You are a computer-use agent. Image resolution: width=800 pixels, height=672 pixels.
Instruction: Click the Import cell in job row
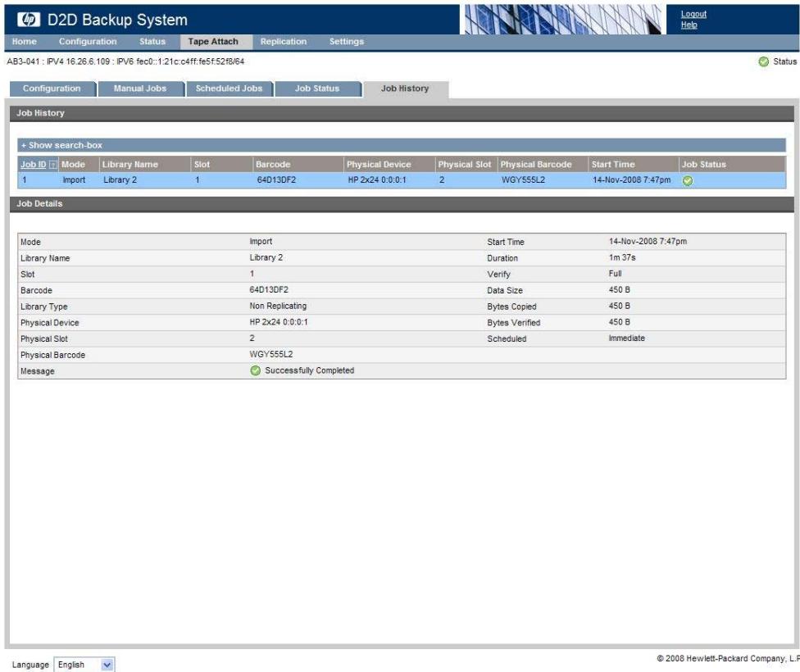coord(74,180)
